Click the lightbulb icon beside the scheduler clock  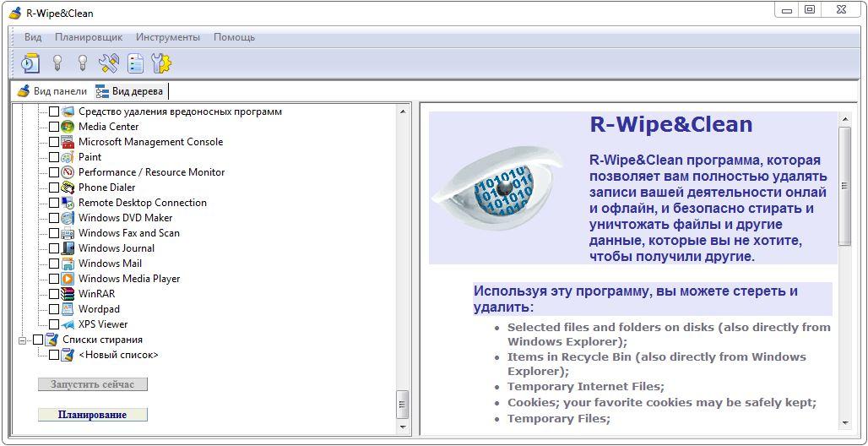(x=57, y=63)
